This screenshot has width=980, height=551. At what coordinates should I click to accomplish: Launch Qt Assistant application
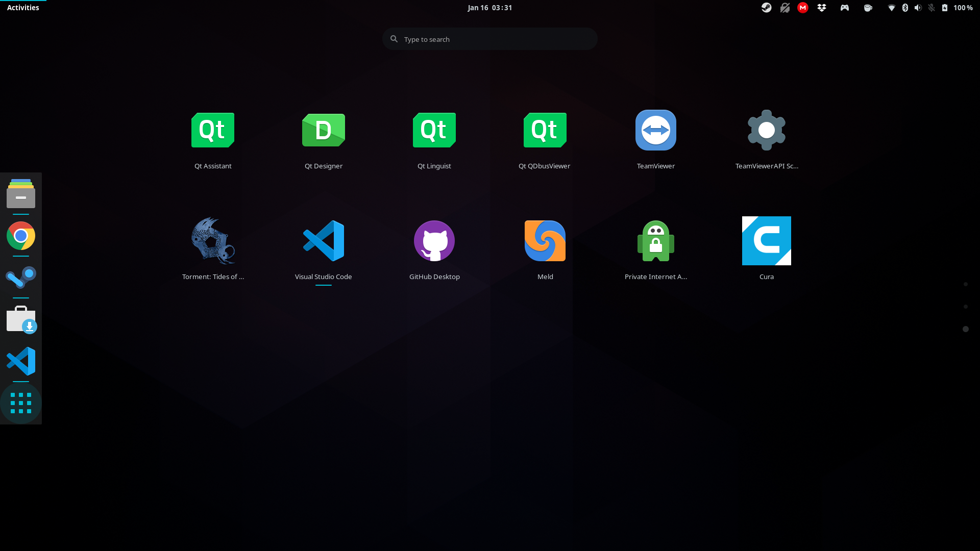213,131
